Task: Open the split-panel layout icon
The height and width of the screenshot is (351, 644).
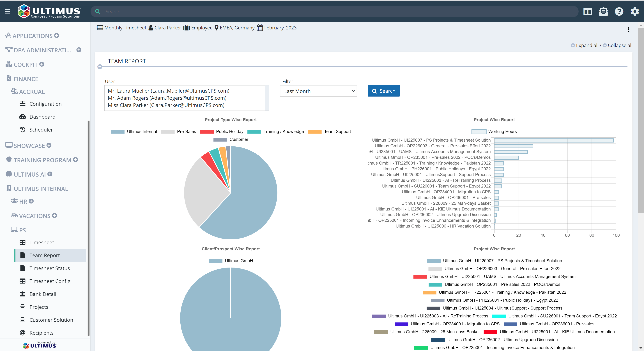Action: (588, 11)
